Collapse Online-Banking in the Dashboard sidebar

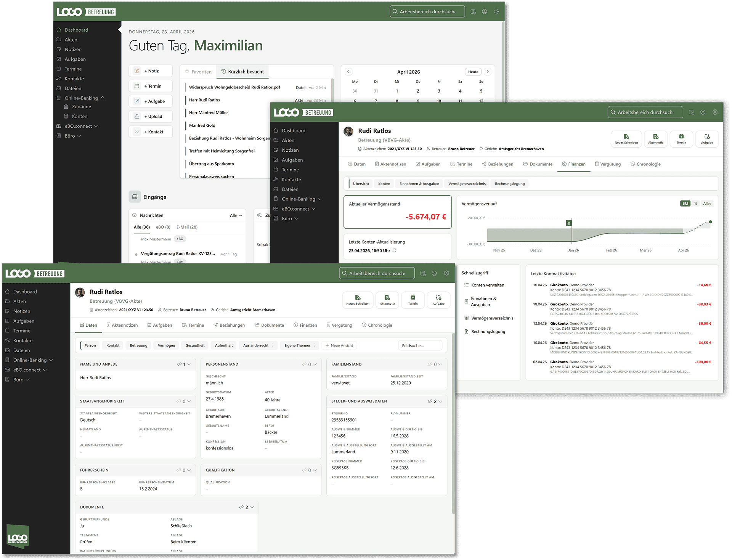pos(103,98)
